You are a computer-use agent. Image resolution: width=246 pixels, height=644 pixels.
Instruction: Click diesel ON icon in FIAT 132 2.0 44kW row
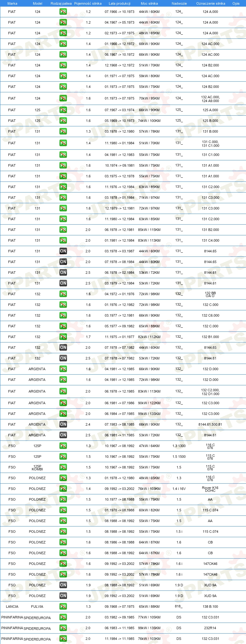pyautogui.click(x=63, y=348)
